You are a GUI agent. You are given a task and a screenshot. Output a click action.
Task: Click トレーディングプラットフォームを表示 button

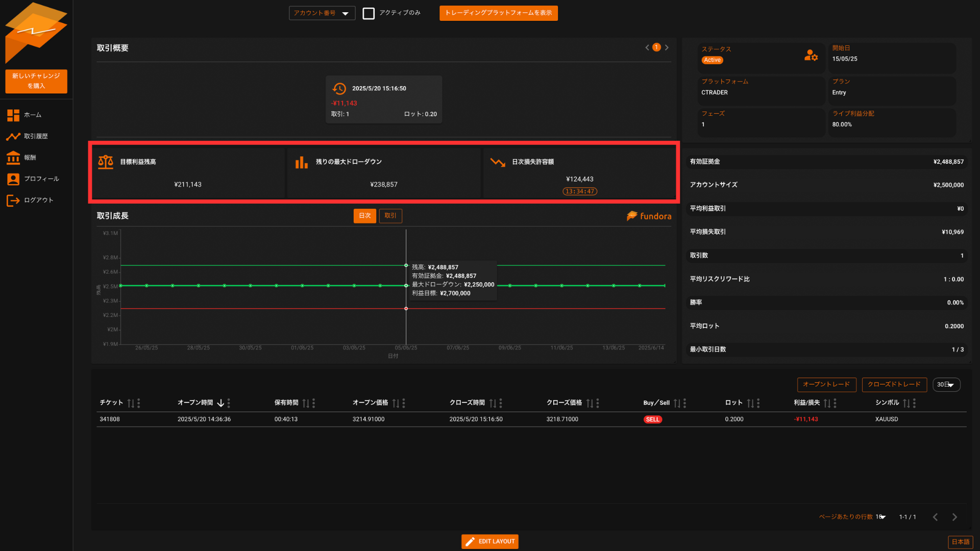click(x=498, y=13)
